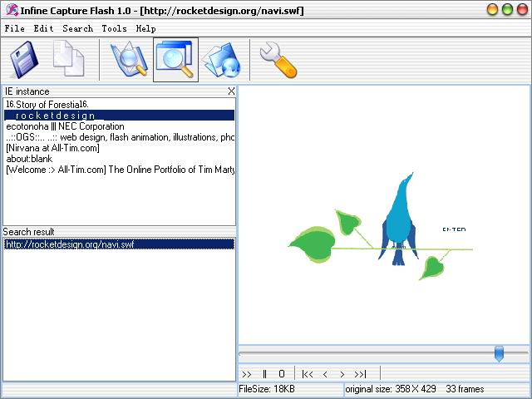Close the IE instance panel
This screenshot has height=399, width=532.
tap(231, 91)
